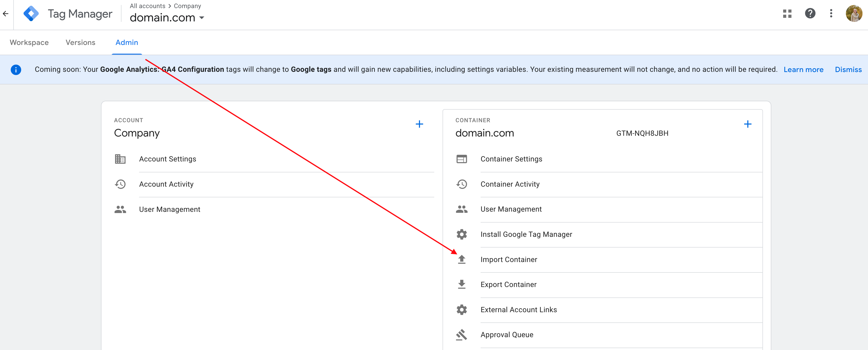Open Account Activity

pyautogui.click(x=166, y=184)
